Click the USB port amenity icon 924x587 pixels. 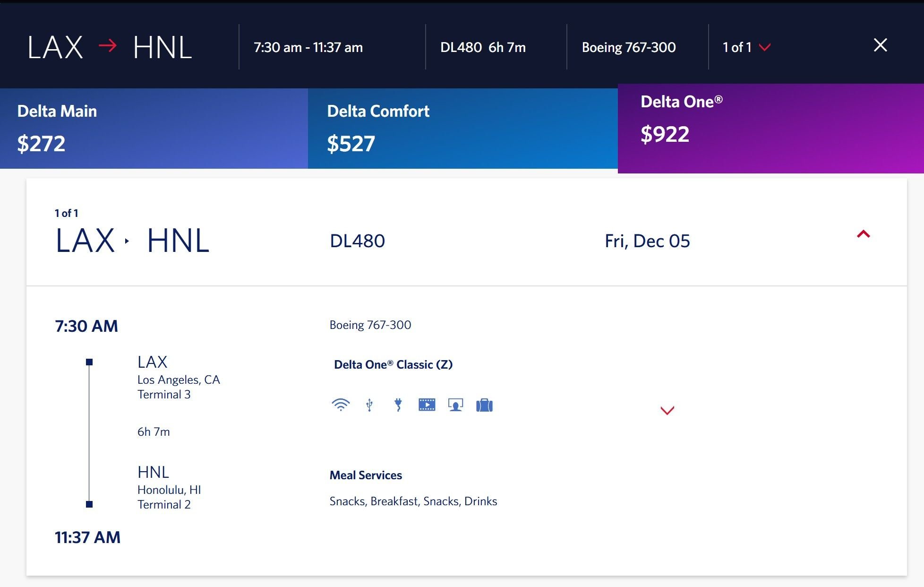click(x=369, y=405)
